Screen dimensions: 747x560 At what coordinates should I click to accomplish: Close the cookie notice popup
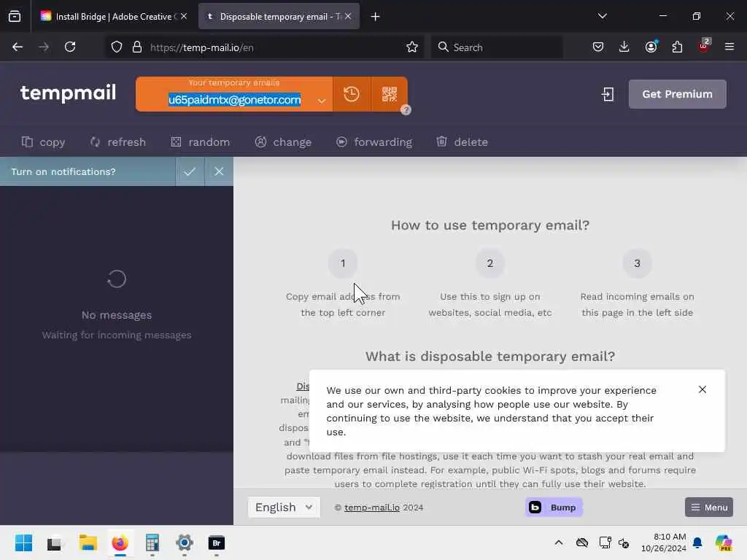point(703,389)
